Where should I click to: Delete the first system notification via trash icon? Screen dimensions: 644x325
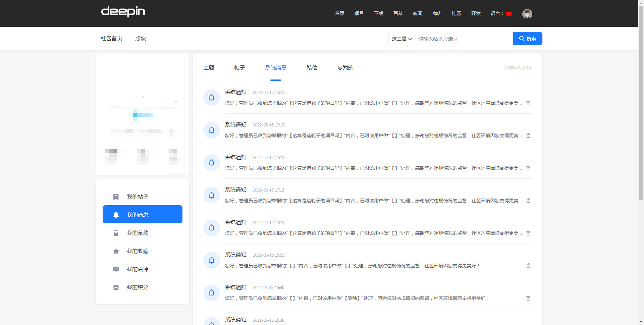point(528,103)
